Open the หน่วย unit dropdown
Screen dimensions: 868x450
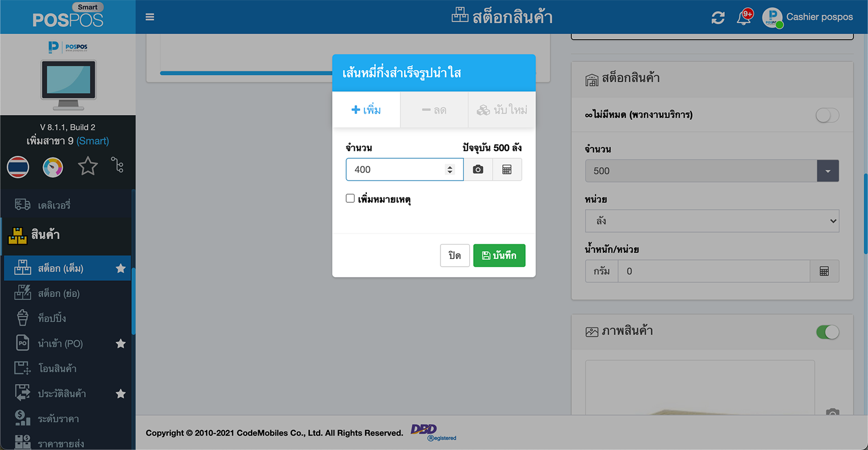coord(712,221)
